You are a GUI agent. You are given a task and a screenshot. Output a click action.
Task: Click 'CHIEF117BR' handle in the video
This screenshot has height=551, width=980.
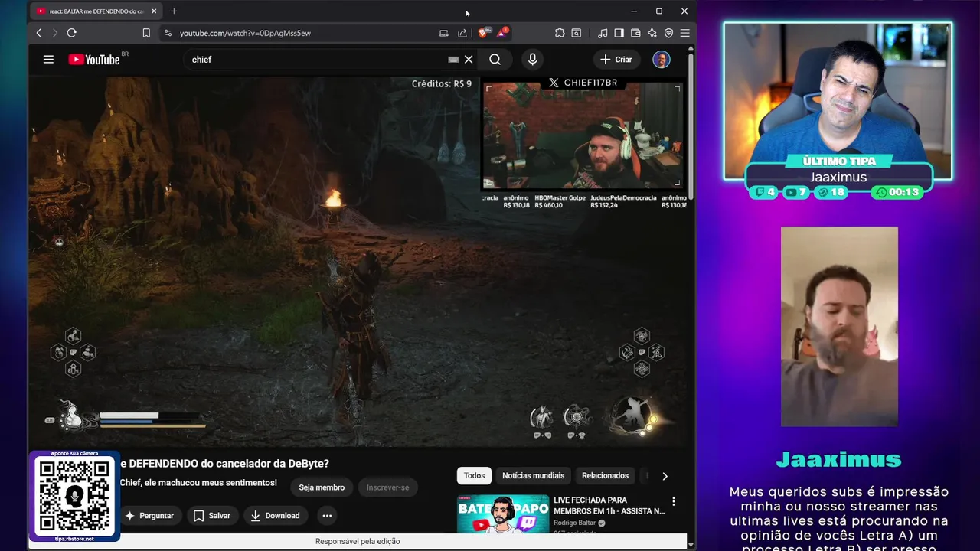tap(590, 83)
